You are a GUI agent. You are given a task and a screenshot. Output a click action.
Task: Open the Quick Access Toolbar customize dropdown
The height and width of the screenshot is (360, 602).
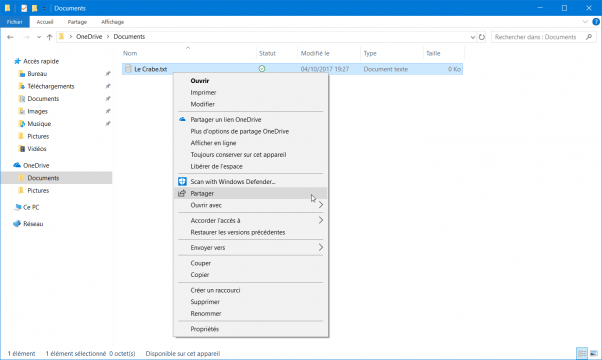[44, 8]
